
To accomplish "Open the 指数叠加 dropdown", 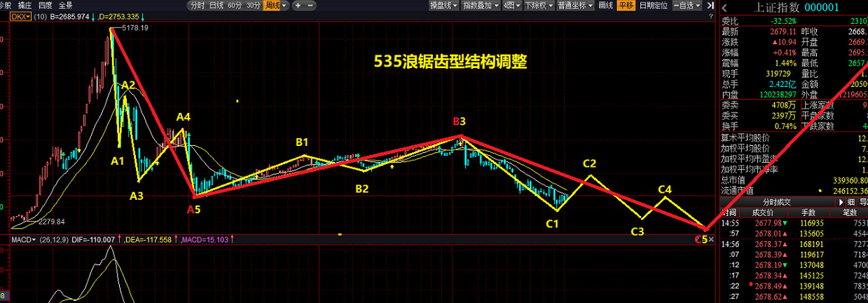I will [x=481, y=6].
